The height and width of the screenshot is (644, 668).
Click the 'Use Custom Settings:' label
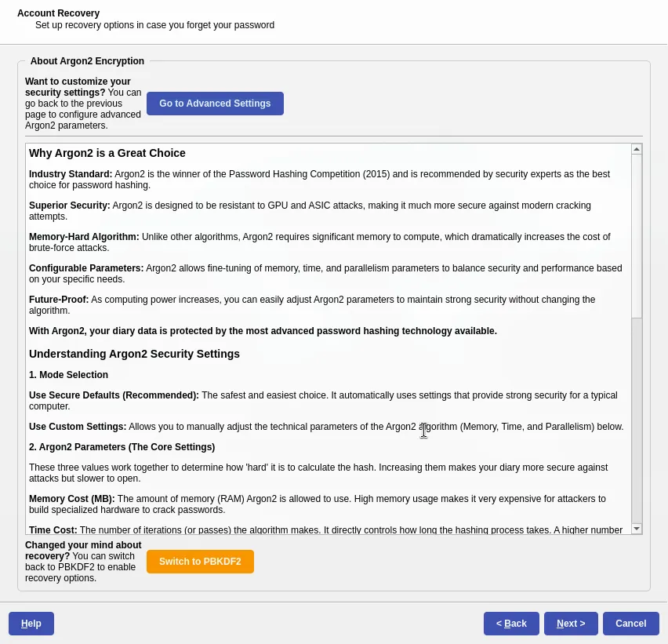[78, 427]
